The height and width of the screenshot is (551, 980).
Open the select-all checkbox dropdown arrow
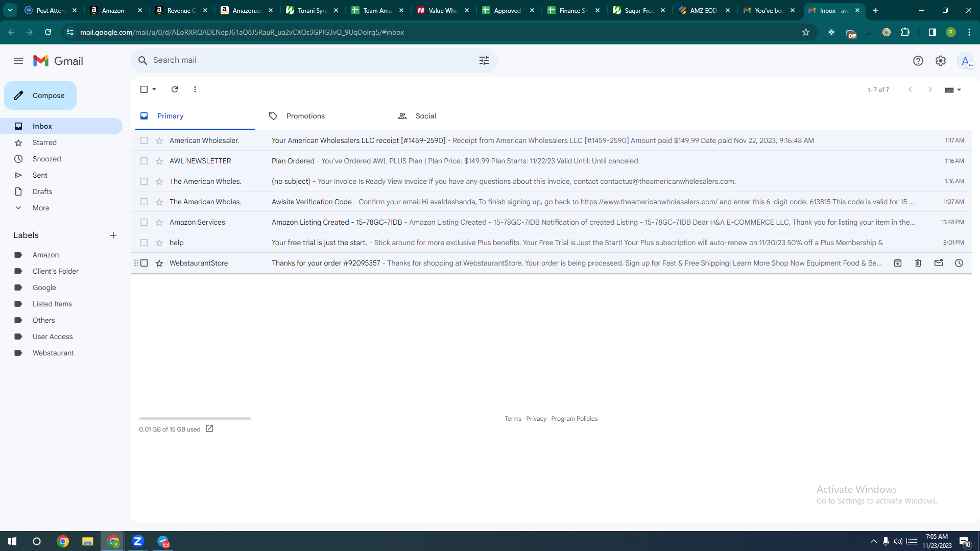coord(154,89)
